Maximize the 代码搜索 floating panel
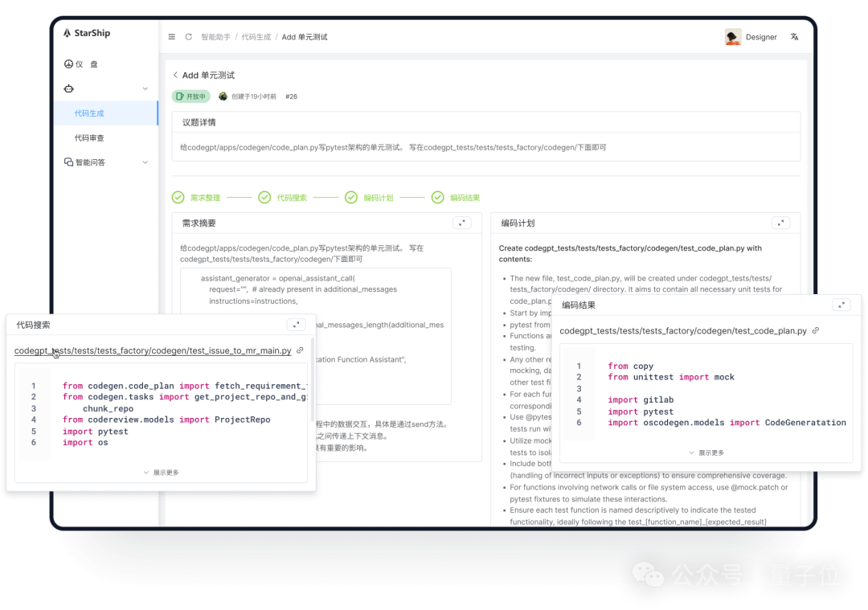The width and height of the screenshot is (868, 610). tap(297, 325)
